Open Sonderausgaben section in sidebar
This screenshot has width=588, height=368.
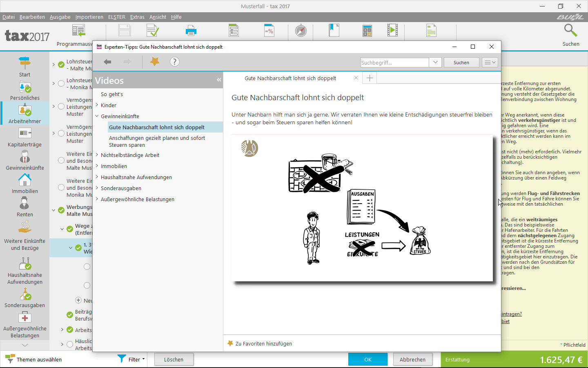click(x=24, y=298)
